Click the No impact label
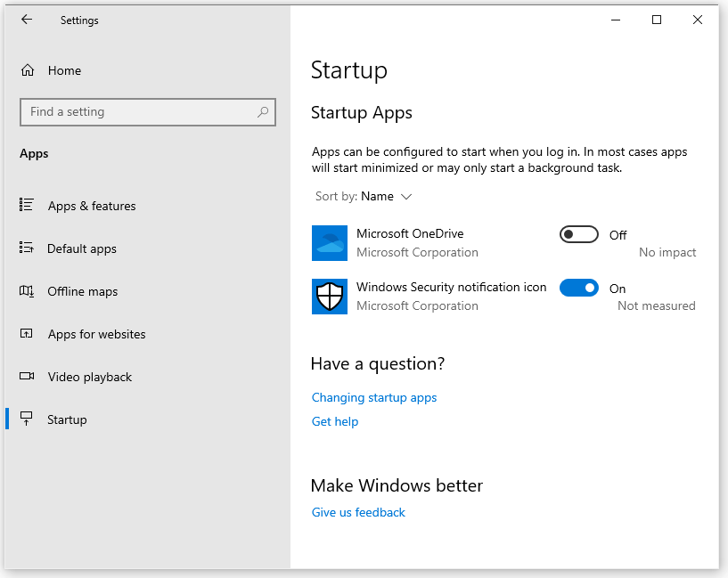728x578 pixels. (x=667, y=252)
